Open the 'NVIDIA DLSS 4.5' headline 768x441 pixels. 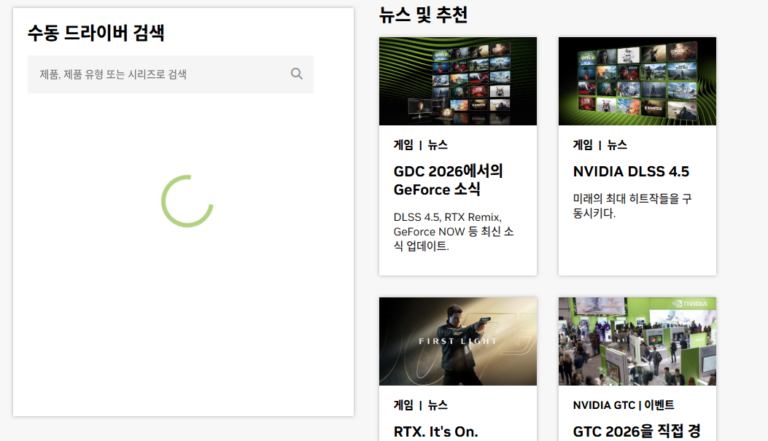tap(631, 172)
